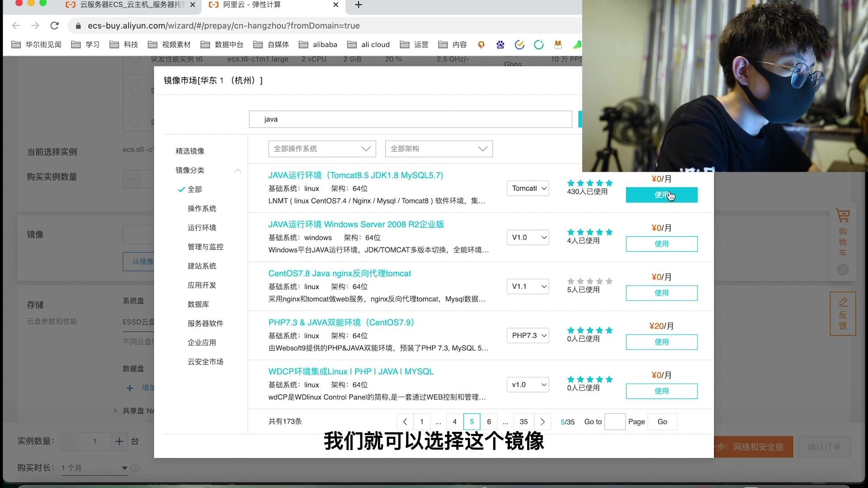Open V1.1 version dropdown for CentOS7.8 image
868x488 pixels.
click(x=528, y=286)
